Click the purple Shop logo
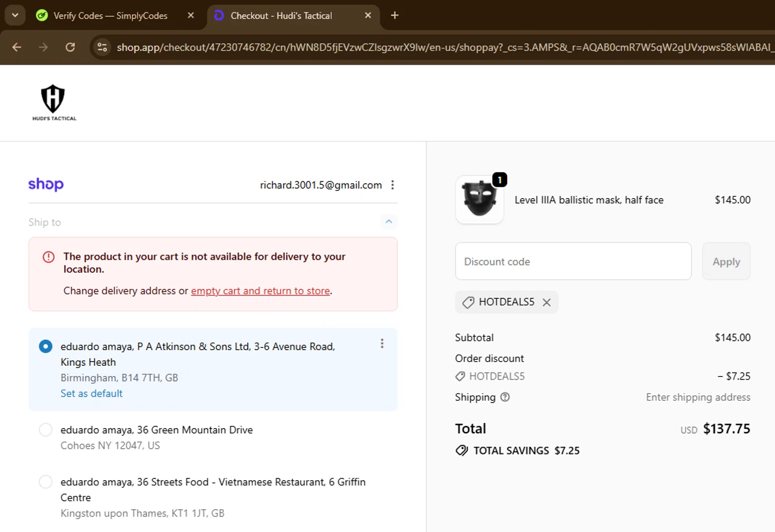This screenshot has height=532, width=775. [46, 184]
